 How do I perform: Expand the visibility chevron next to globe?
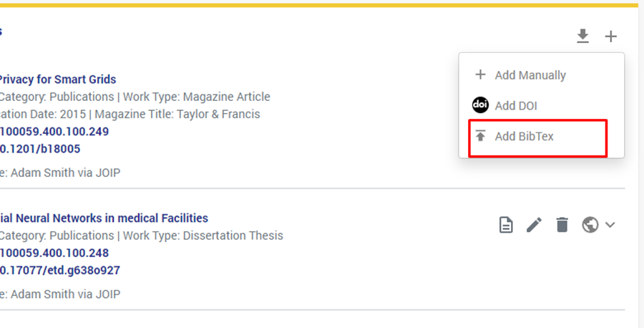tap(610, 225)
